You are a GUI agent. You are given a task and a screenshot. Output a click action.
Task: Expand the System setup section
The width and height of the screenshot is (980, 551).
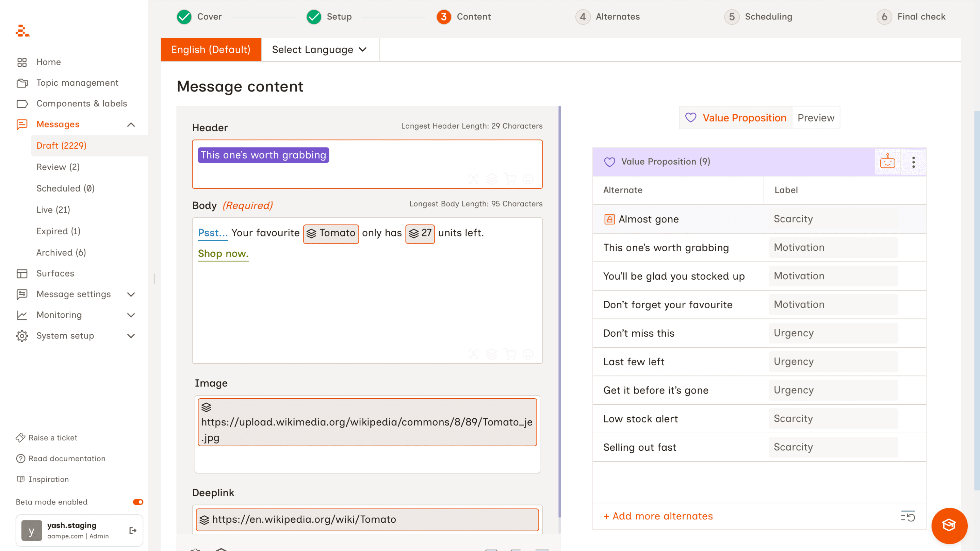coord(131,336)
